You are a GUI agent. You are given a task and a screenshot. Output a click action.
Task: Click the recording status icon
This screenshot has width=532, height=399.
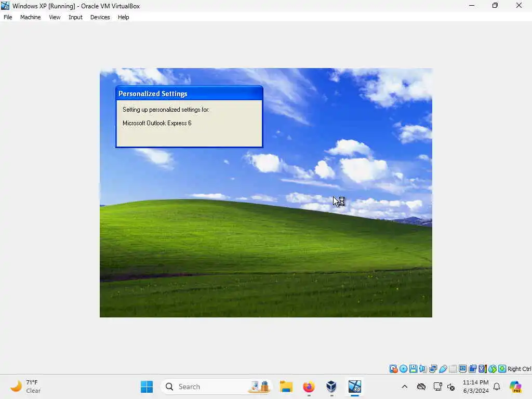pos(472,369)
